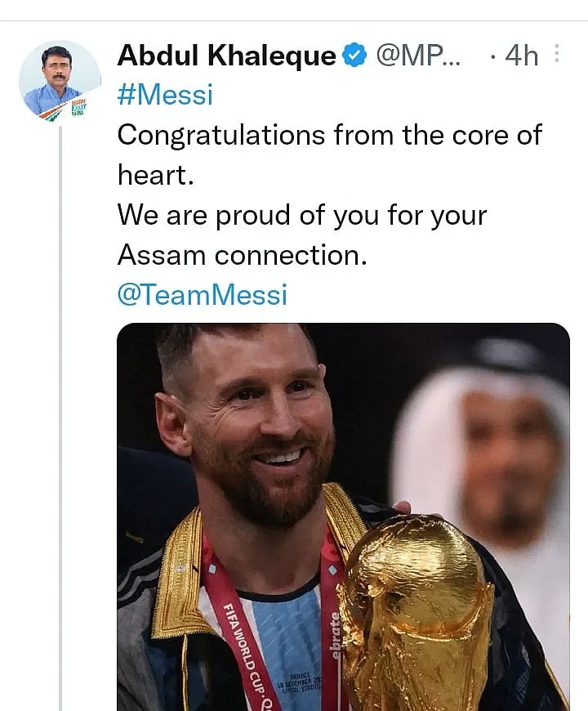Click the Abdul Khaleque display name
Screen dimensions: 588x711
click(x=226, y=56)
